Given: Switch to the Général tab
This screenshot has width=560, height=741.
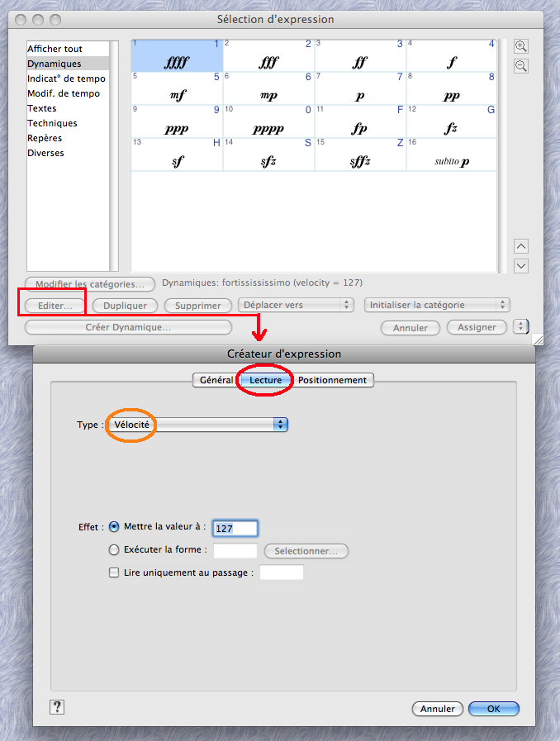Looking at the screenshot, I should click(x=216, y=380).
